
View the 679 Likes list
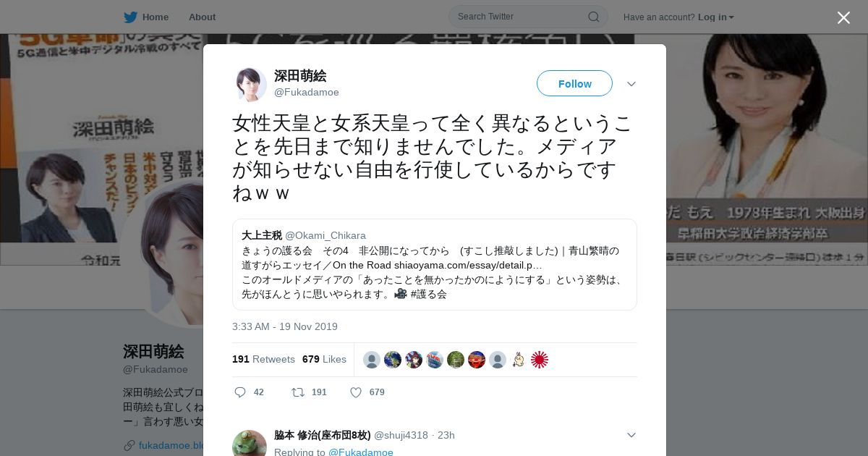click(x=324, y=359)
